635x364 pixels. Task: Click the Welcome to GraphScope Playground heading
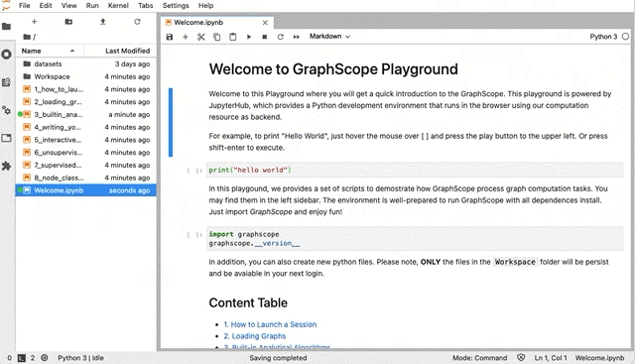333,69
